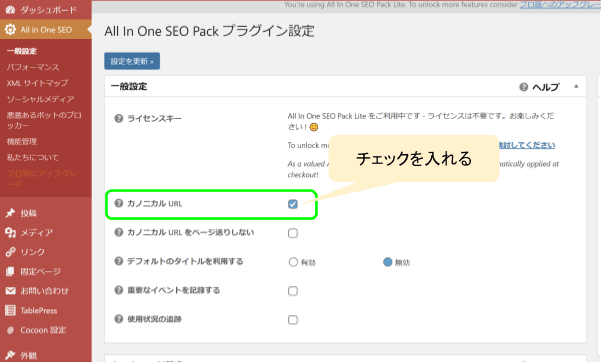Click the paintbrush icon beside 外観

(10, 355)
